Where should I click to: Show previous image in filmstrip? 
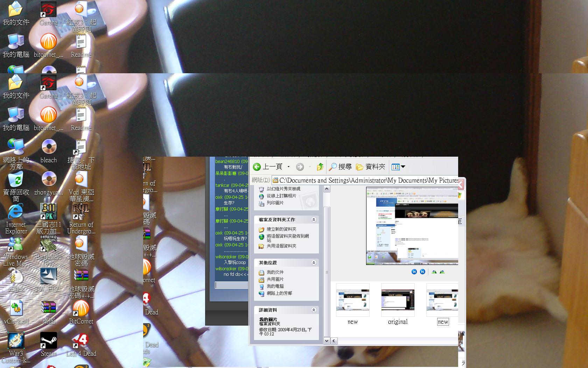pyautogui.click(x=414, y=272)
